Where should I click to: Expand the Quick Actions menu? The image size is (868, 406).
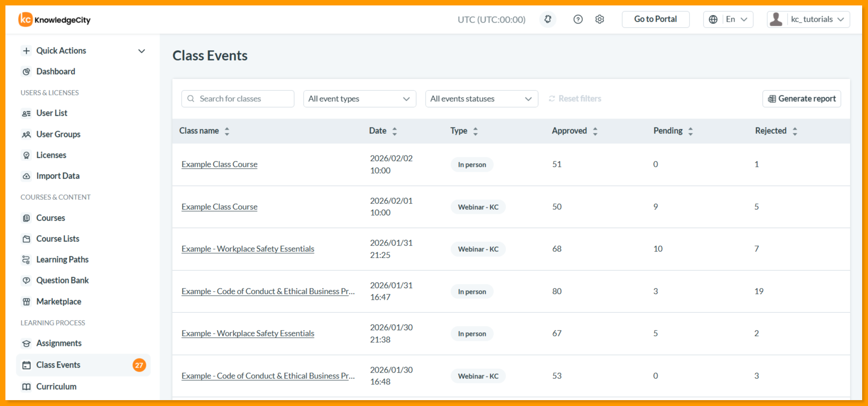coord(84,51)
